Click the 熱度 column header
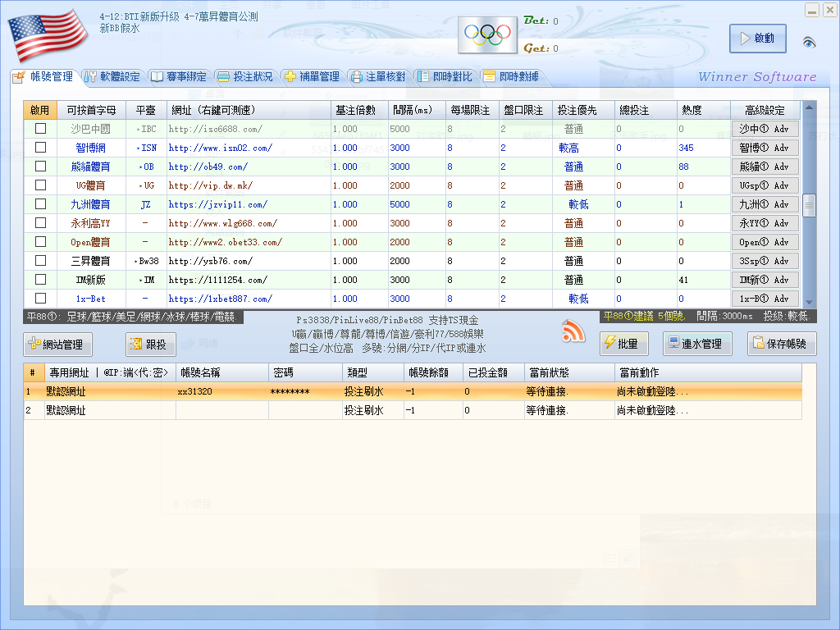Viewport: 840px width, 630px height. tap(692, 110)
